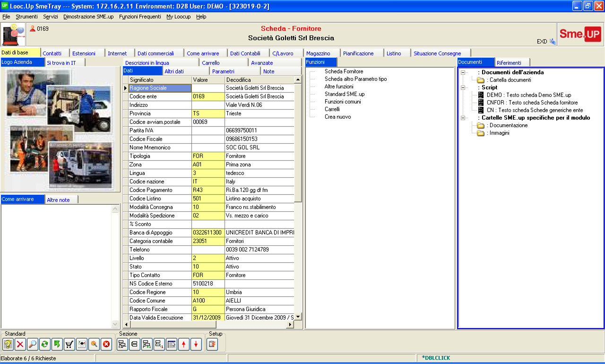Viewport: 605px width, 364px height.
Task: Open the My Loocup menu
Action: [x=179, y=17]
